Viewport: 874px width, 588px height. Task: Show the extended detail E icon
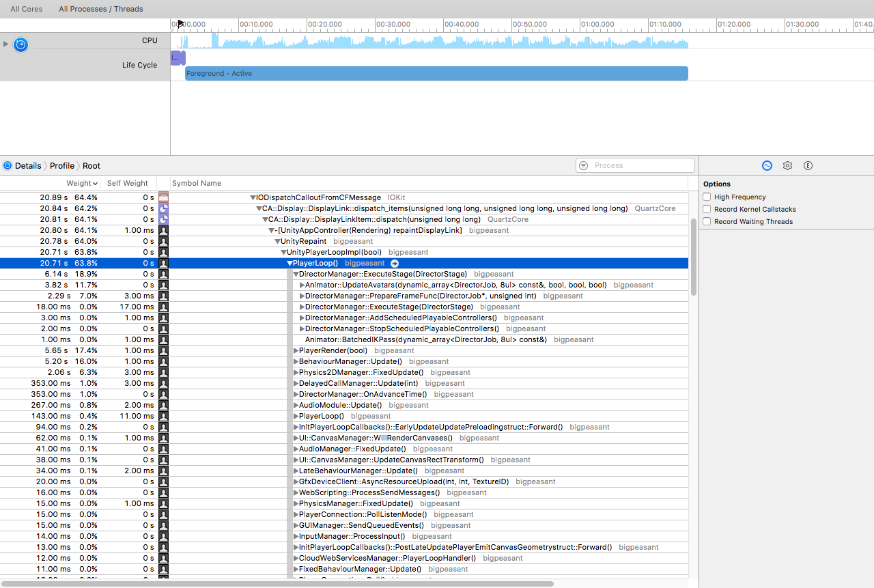pyautogui.click(x=808, y=165)
